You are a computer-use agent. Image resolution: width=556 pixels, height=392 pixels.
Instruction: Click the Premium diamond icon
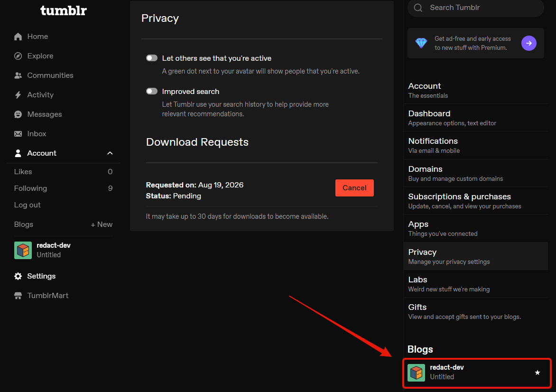[421, 43]
